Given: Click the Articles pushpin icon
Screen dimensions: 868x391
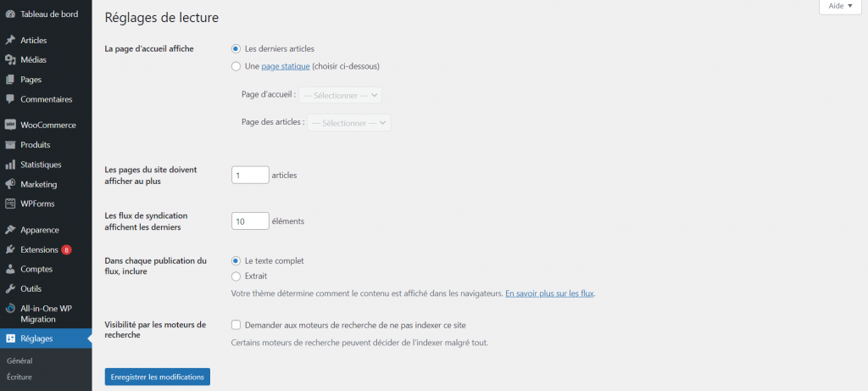Looking at the screenshot, I should pos(9,40).
